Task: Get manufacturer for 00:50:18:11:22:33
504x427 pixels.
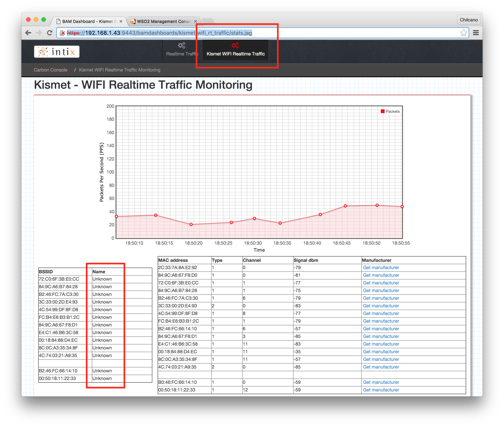Action: click(x=381, y=390)
